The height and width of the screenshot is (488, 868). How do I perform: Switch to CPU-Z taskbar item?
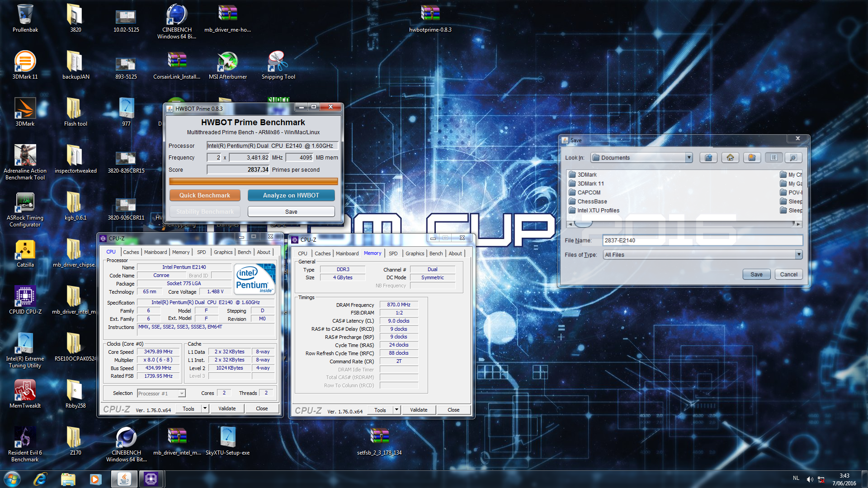pyautogui.click(x=151, y=479)
